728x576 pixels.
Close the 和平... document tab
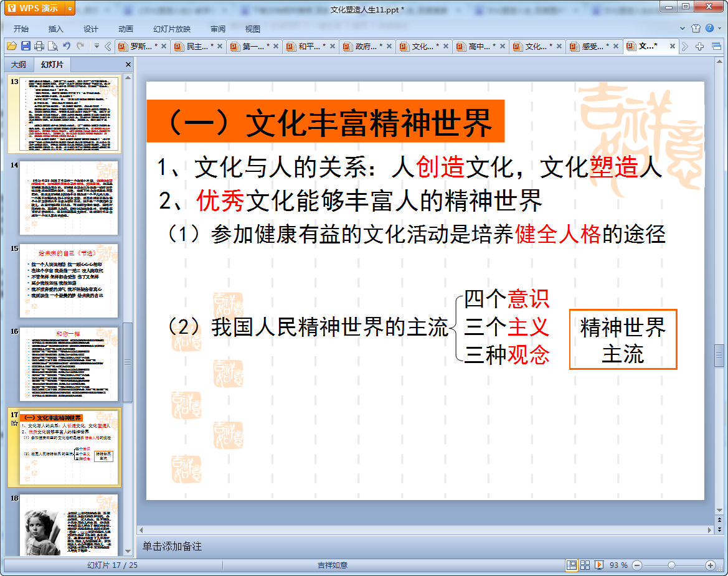click(x=333, y=46)
